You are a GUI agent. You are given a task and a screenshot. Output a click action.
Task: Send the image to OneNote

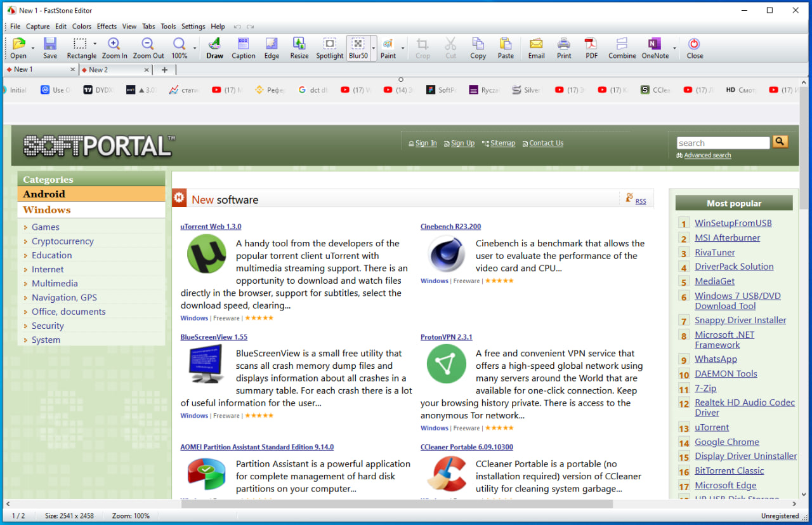(x=655, y=44)
